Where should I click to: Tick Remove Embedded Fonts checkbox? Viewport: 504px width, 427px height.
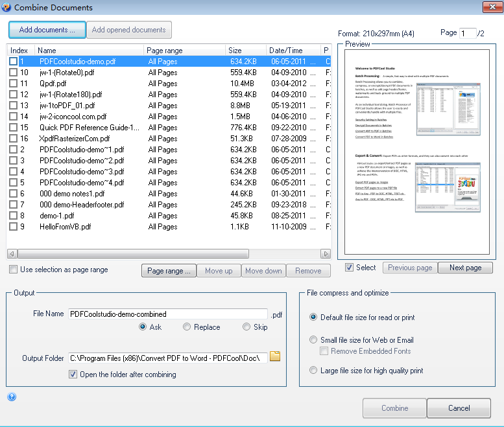(324, 351)
